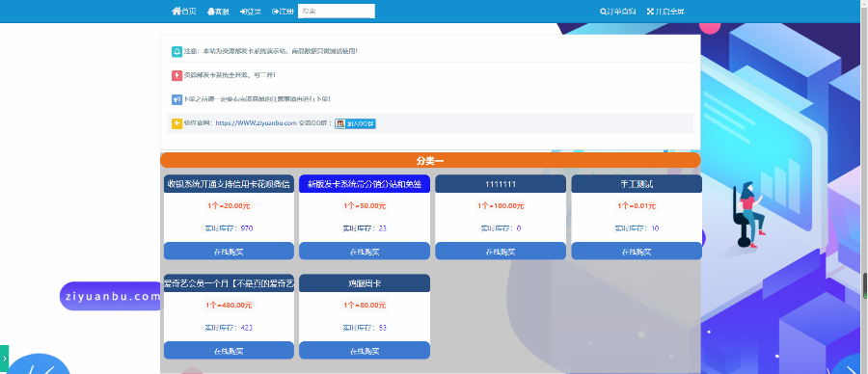Open 订单查询 order lookup
868x374 pixels.
[x=618, y=11]
